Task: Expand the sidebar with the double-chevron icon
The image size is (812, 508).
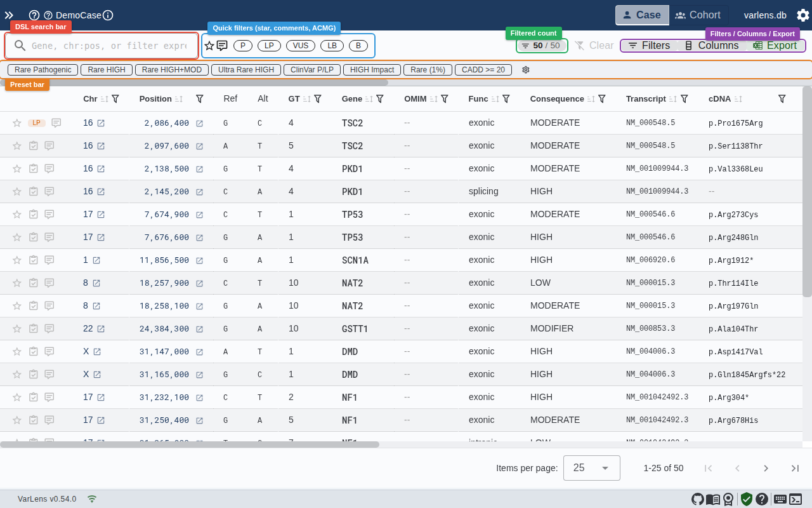Action: point(9,15)
